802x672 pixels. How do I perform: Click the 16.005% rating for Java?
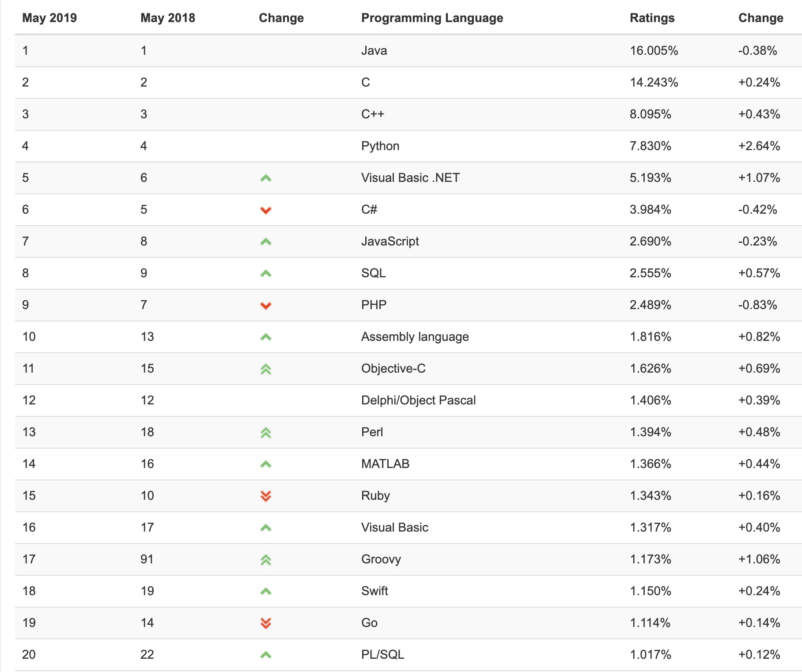[654, 51]
